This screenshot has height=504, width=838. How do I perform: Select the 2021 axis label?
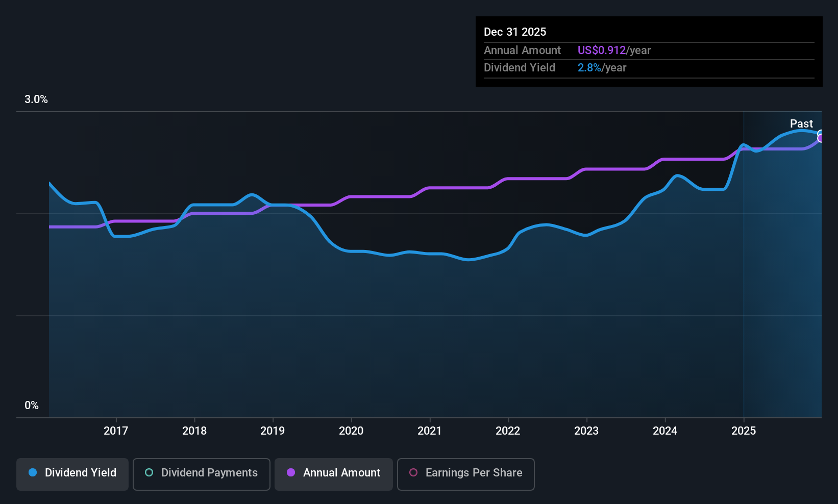click(x=430, y=431)
